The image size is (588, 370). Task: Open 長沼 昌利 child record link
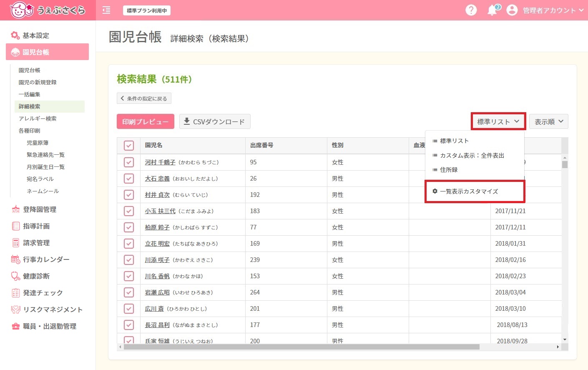pyautogui.click(x=157, y=325)
